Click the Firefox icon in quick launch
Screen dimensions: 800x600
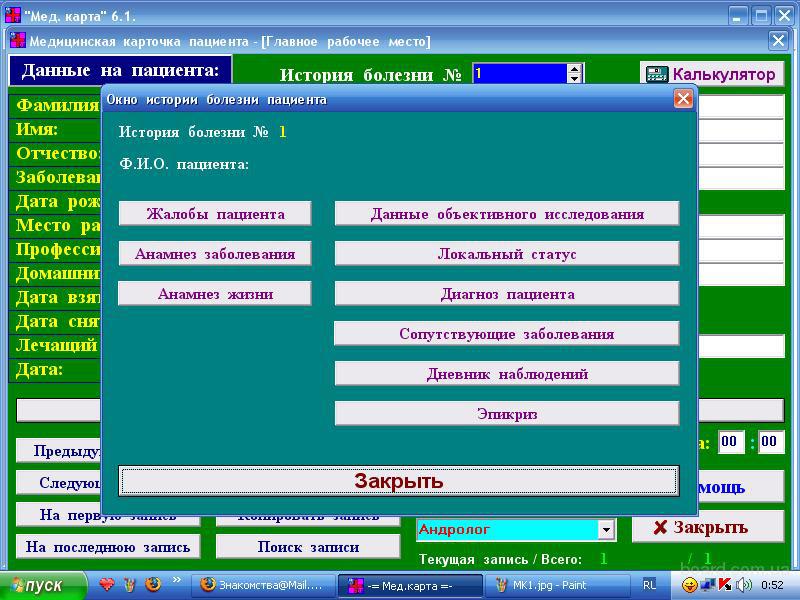coord(153,584)
